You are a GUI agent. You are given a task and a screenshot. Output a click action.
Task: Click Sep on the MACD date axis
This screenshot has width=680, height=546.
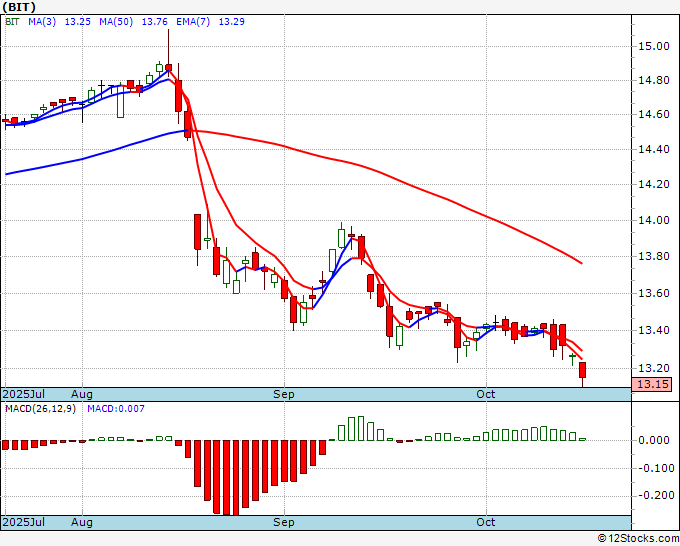click(x=284, y=522)
